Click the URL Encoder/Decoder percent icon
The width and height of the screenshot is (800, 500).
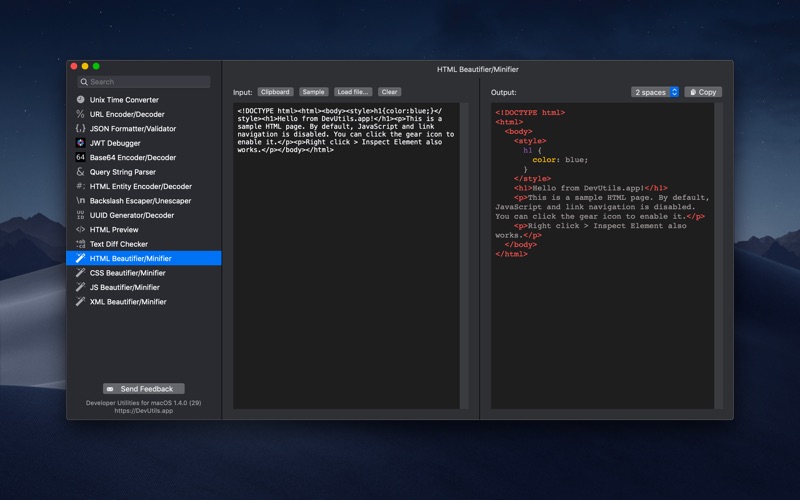80,114
